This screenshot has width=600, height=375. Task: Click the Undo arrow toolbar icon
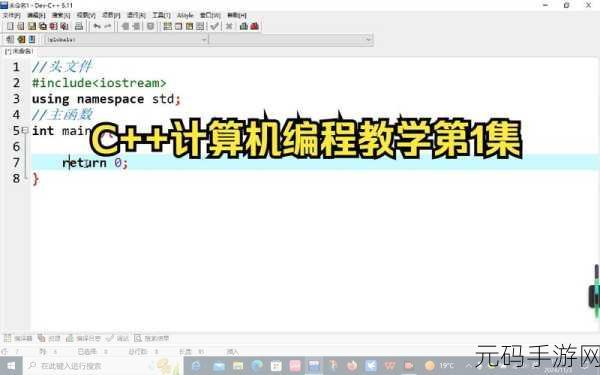(x=97, y=26)
